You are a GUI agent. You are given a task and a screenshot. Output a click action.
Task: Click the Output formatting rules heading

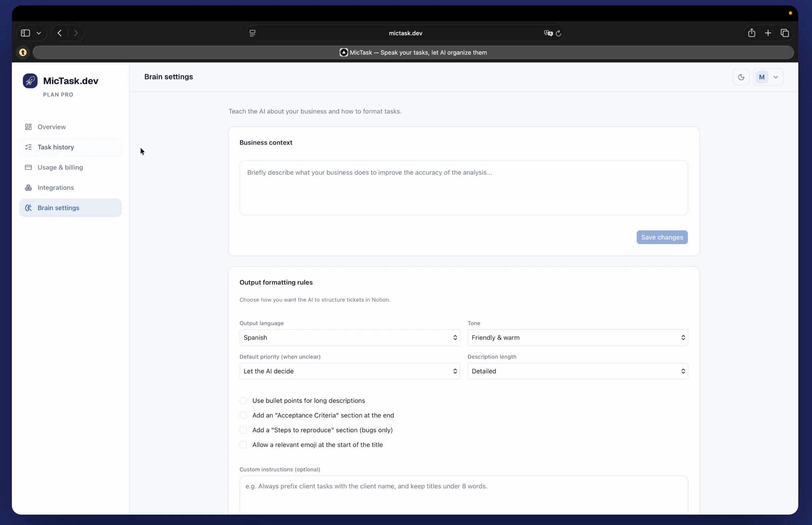pos(276,282)
